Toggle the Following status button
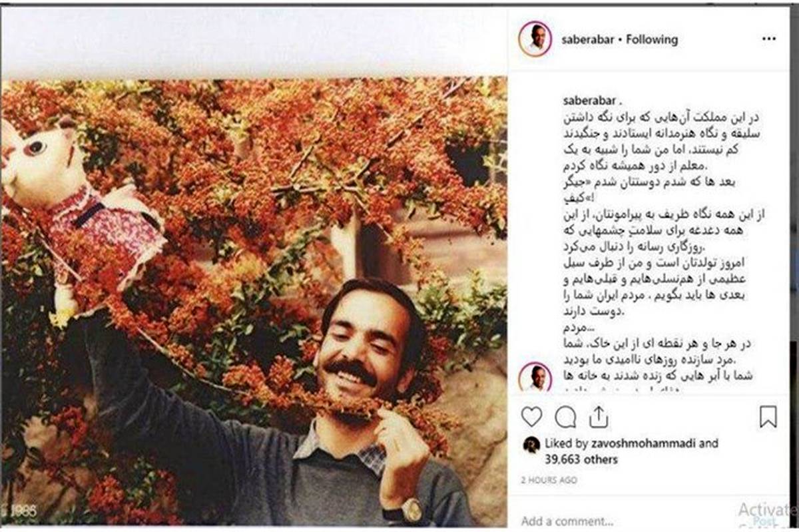 [653, 39]
